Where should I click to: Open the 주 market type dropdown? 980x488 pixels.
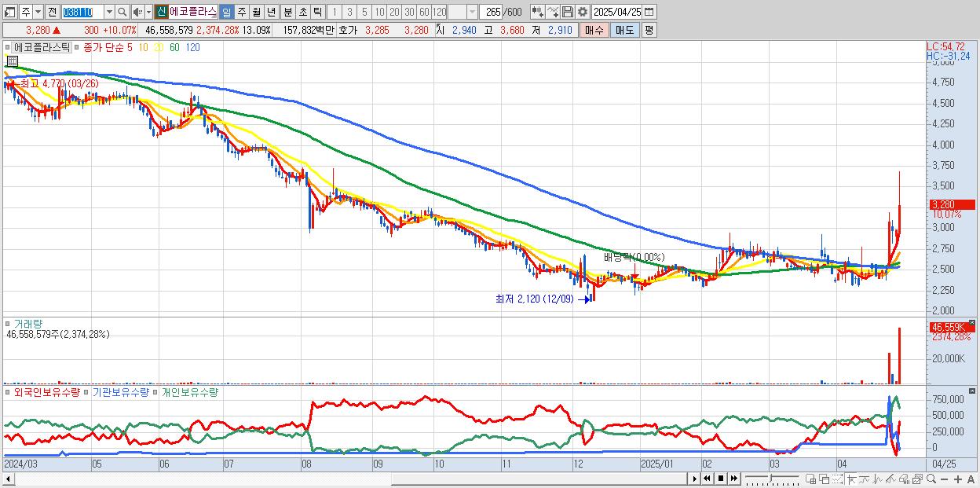click(38, 12)
